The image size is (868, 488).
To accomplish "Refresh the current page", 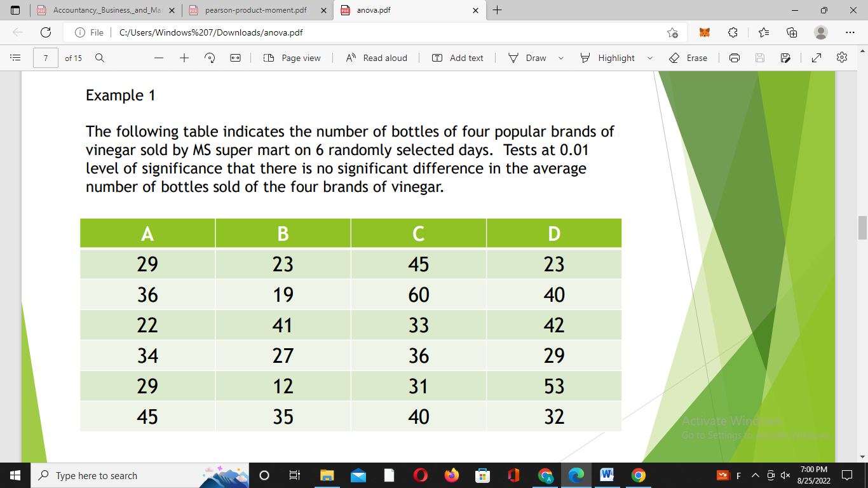I will (46, 32).
